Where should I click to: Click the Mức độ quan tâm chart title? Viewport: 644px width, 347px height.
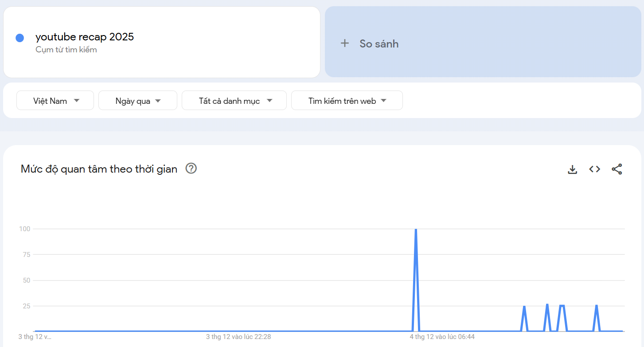point(98,169)
